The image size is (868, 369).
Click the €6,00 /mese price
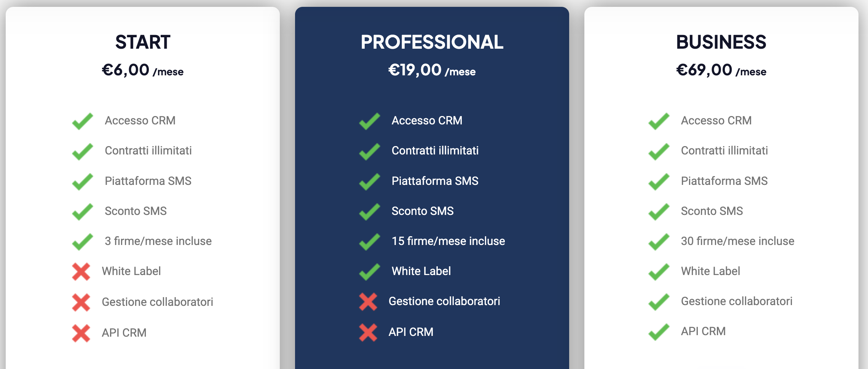point(143,70)
